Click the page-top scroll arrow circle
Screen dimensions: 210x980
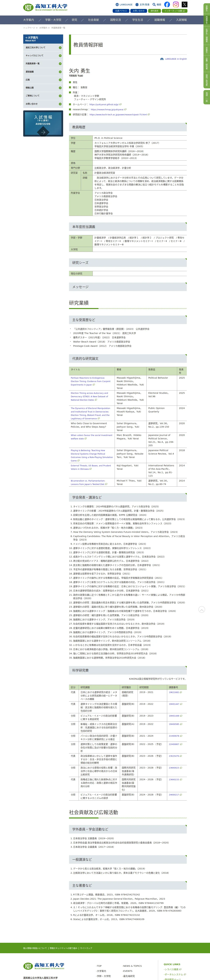[x=202, y=609]
